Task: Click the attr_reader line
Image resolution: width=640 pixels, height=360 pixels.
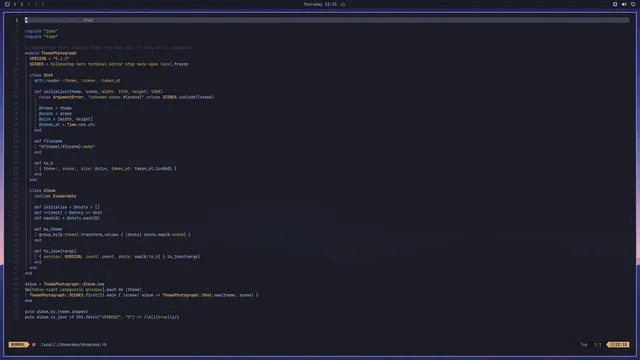Action: tap(77, 80)
